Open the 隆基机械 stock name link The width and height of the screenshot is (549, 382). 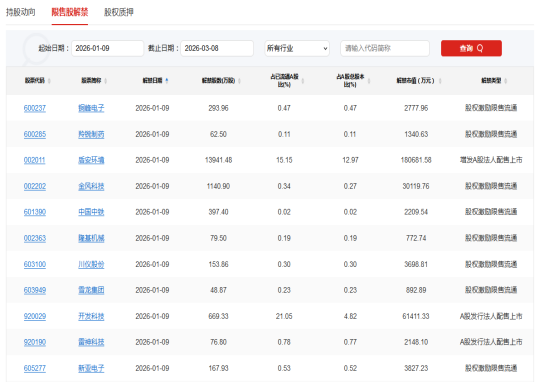pos(91,238)
